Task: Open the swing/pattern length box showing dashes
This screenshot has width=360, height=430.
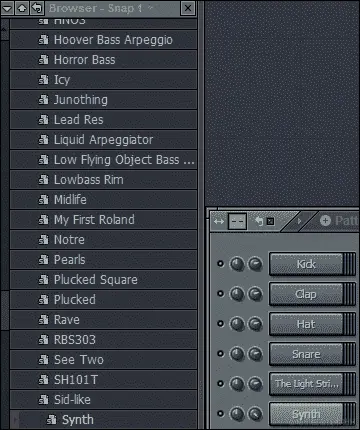Action: [237, 222]
